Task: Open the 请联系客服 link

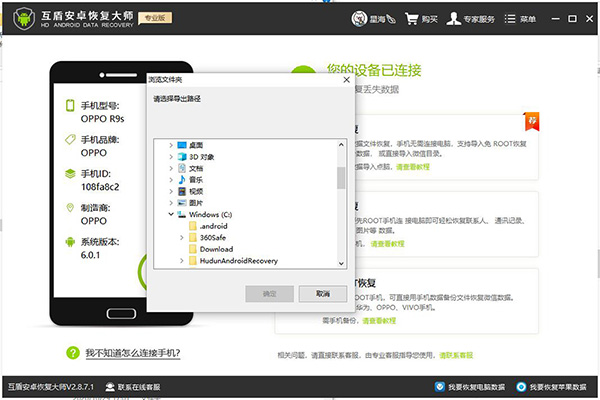Action: [x=456, y=355]
